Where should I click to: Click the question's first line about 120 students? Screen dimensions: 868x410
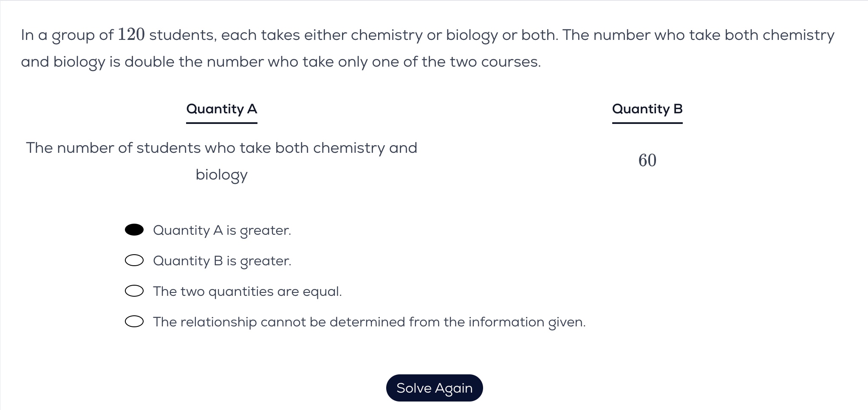click(x=427, y=35)
